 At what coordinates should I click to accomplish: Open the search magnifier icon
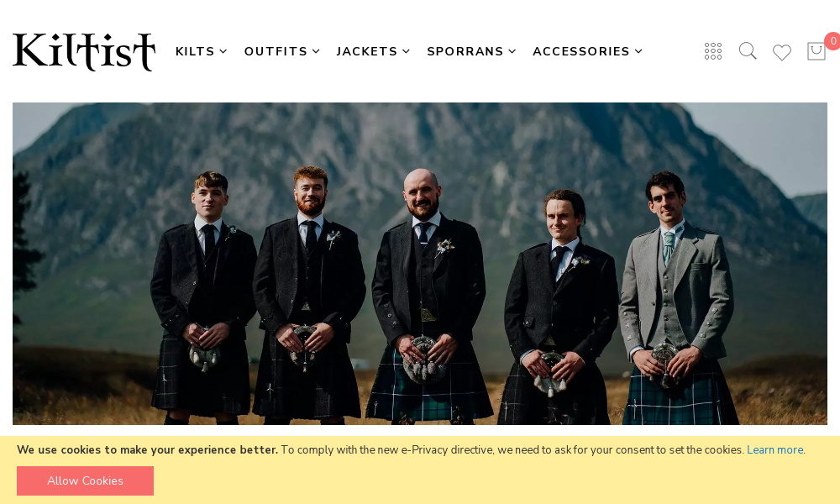[748, 51]
